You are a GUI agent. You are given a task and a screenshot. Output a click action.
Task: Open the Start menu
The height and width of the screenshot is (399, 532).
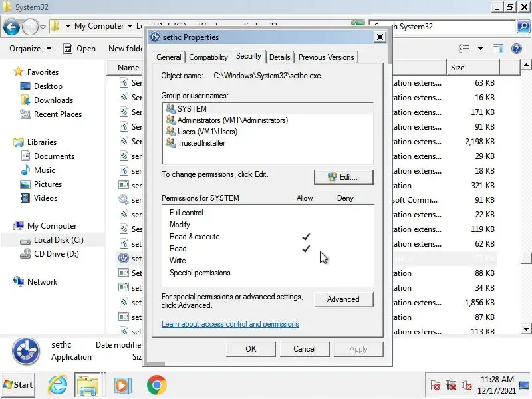(18, 385)
